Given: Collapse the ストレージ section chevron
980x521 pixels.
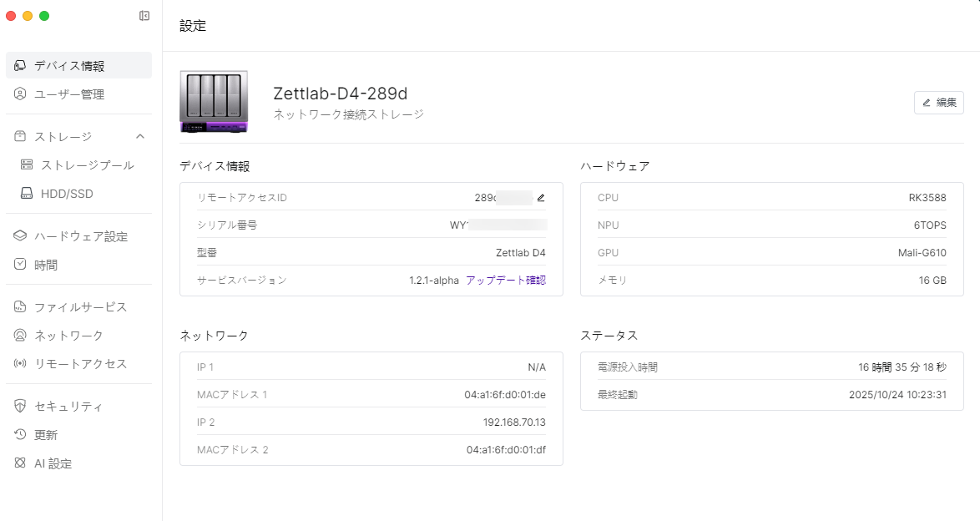Looking at the screenshot, I should coord(140,136).
